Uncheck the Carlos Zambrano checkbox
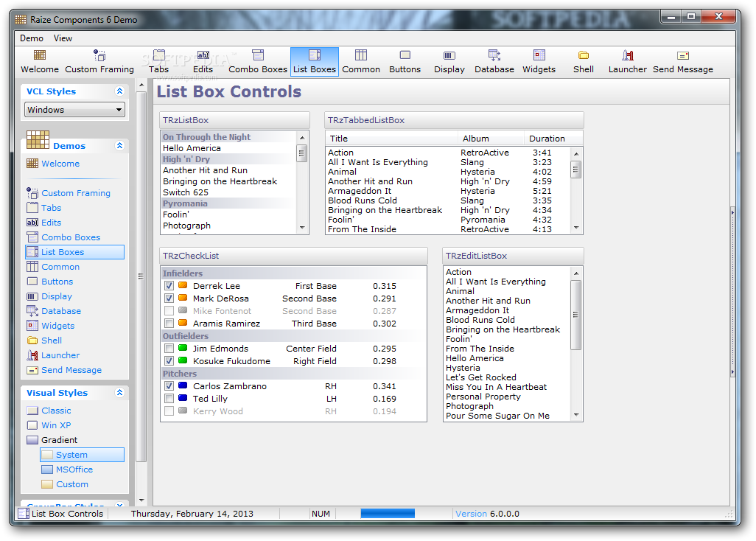This screenshot has width=756, height=541. click(169, 386)
